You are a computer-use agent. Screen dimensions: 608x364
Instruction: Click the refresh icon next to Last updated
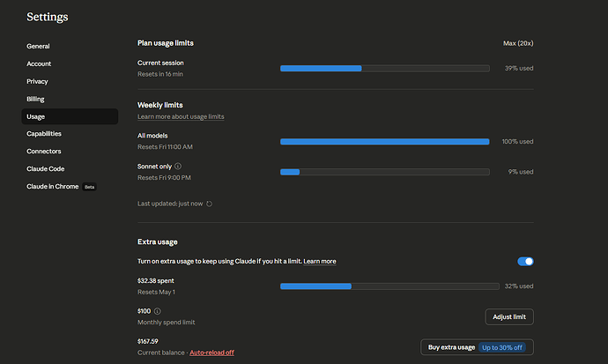(x=209, y=204)
